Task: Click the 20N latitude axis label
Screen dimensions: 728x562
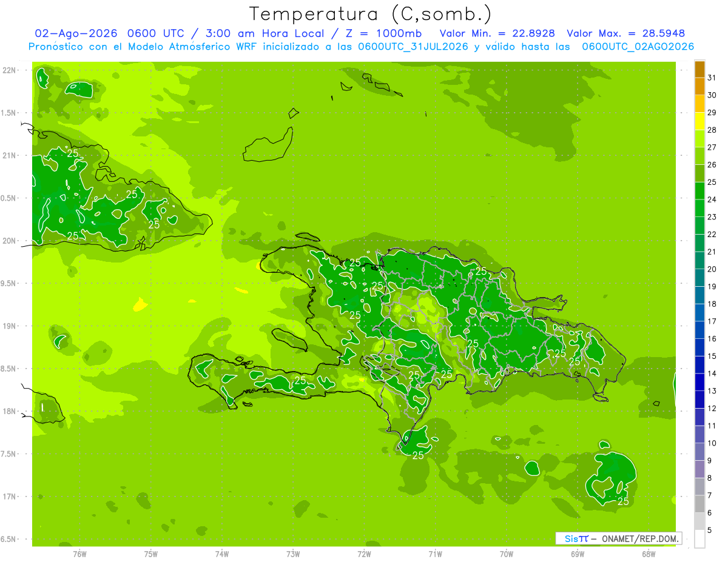Action: 10,241
